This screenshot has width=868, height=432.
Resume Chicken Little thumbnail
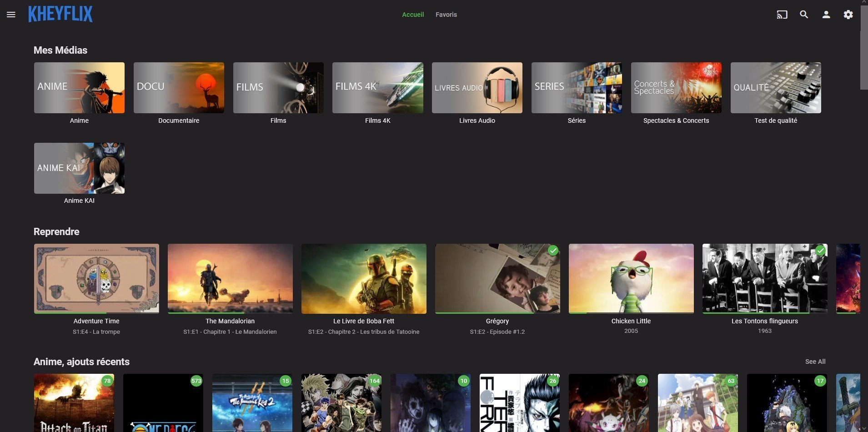[x=631, y=278]
